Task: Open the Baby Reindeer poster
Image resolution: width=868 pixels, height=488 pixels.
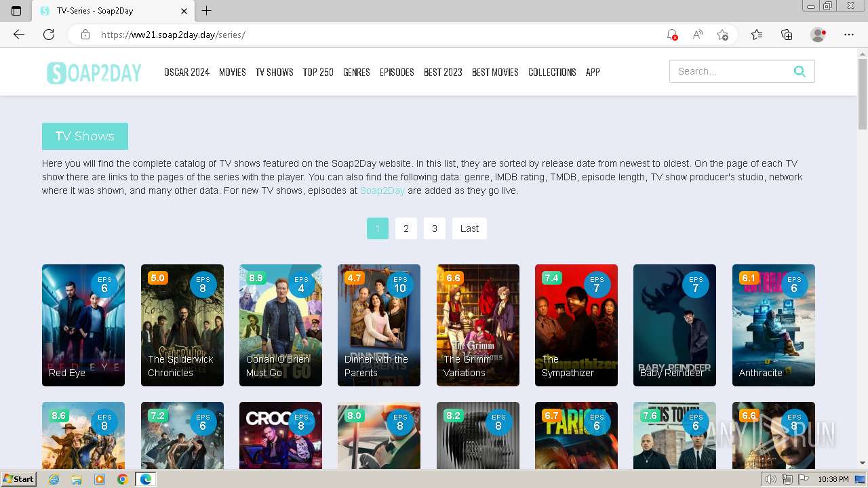Action: click(x=675, y=325)
